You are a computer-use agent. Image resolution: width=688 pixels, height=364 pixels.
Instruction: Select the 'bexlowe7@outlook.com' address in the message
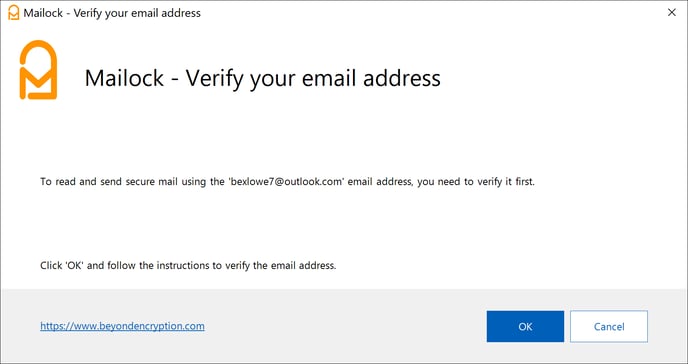tap(286, 182)
